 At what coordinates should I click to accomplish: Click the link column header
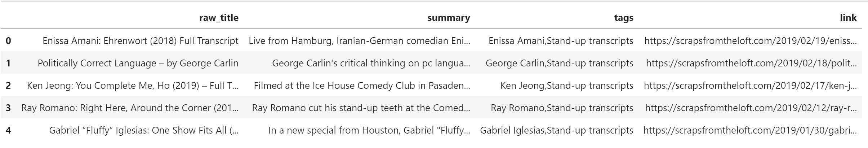(x=848, y=18)
